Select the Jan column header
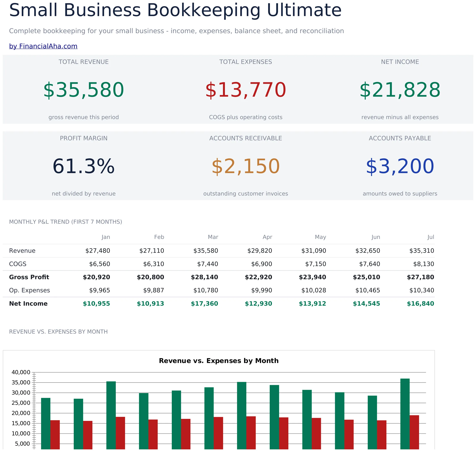This screenshot has width=476, height=452. tap(106, 237)
